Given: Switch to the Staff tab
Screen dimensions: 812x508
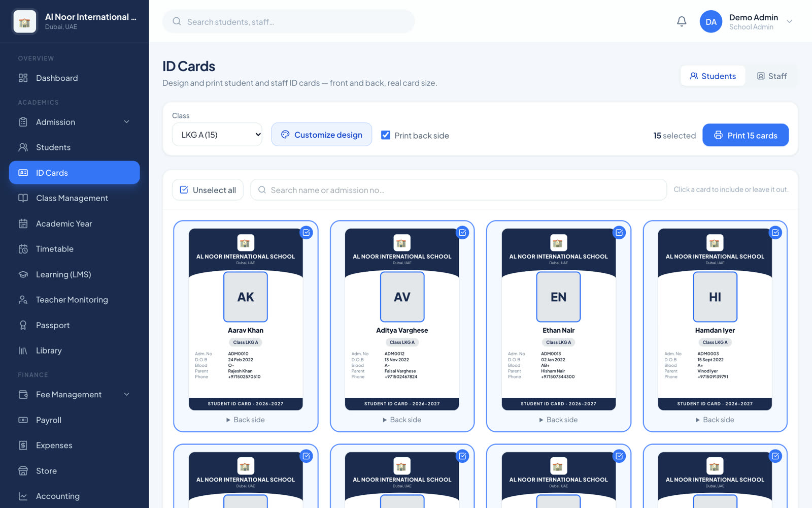Looking at the screenshot, I should pos(772,76).
